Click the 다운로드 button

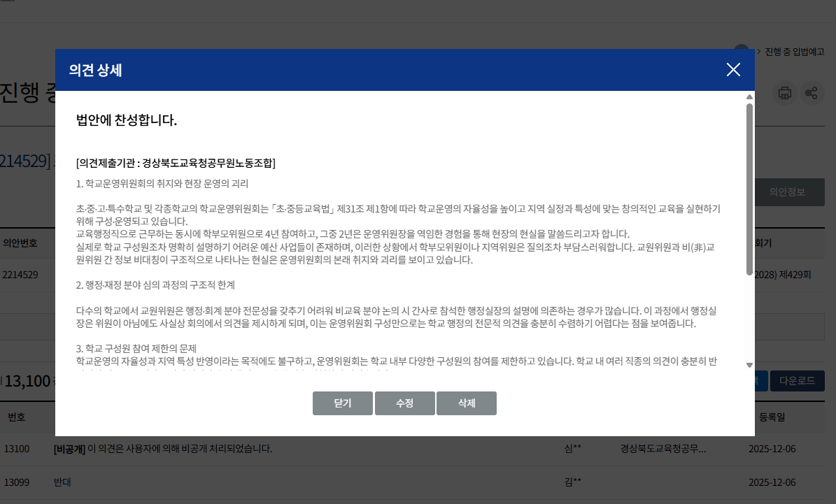pos(797,380)
